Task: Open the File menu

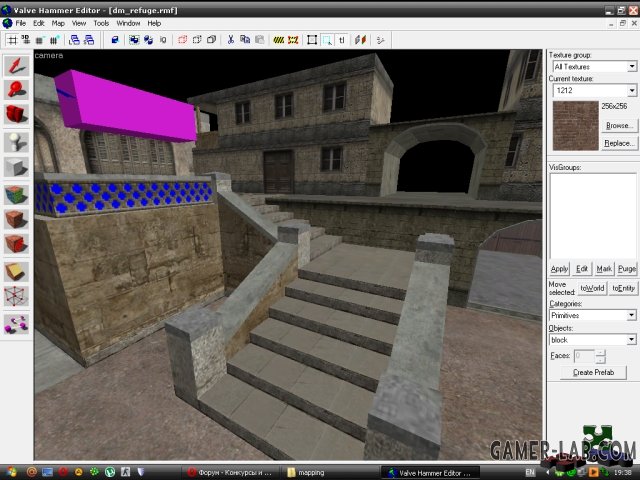Action: [20, 23]
